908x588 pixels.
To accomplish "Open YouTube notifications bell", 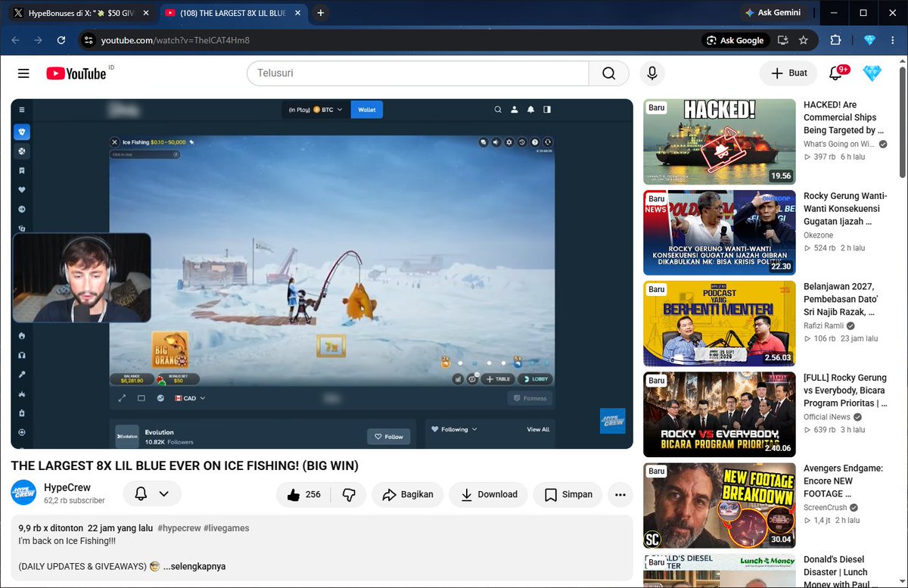I will pyautogui.click(x=836, y=73).
